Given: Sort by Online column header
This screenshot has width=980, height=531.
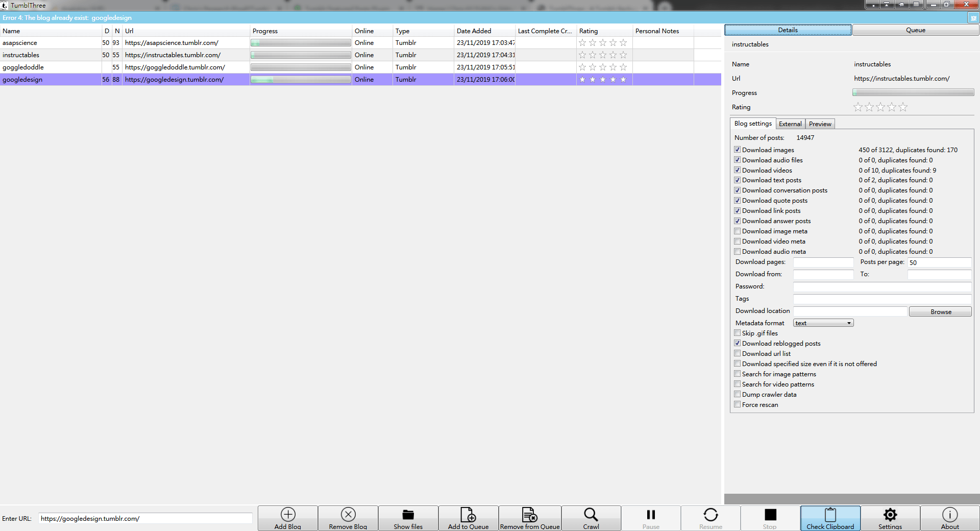Looking at the screenshot, I should click(x=372, y=31).
